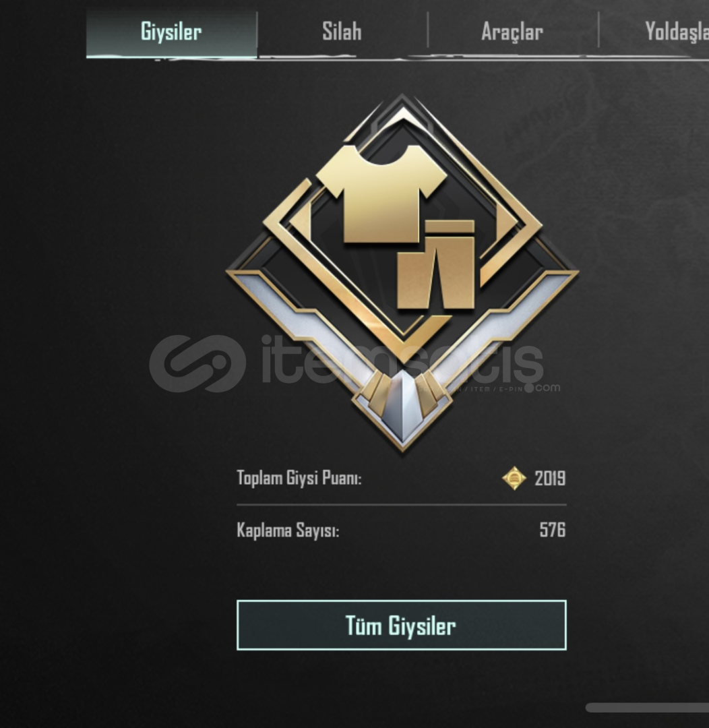Click the gold t-shirt icon

tap(381, 194)
